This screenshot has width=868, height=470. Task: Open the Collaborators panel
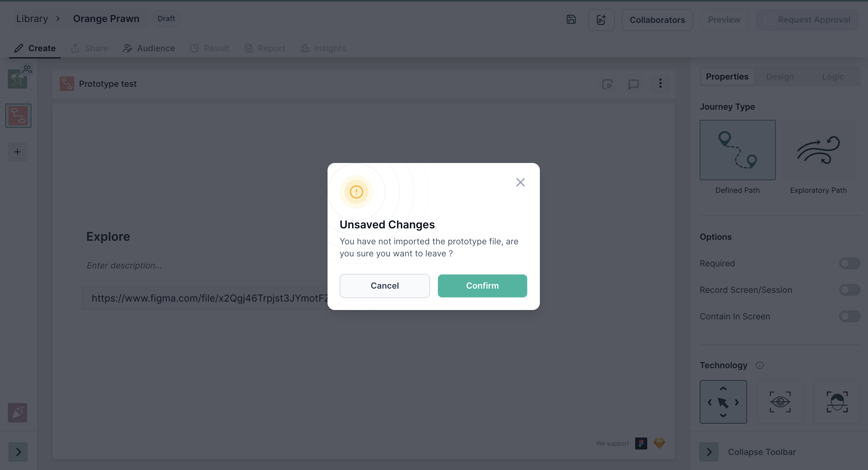657,20
